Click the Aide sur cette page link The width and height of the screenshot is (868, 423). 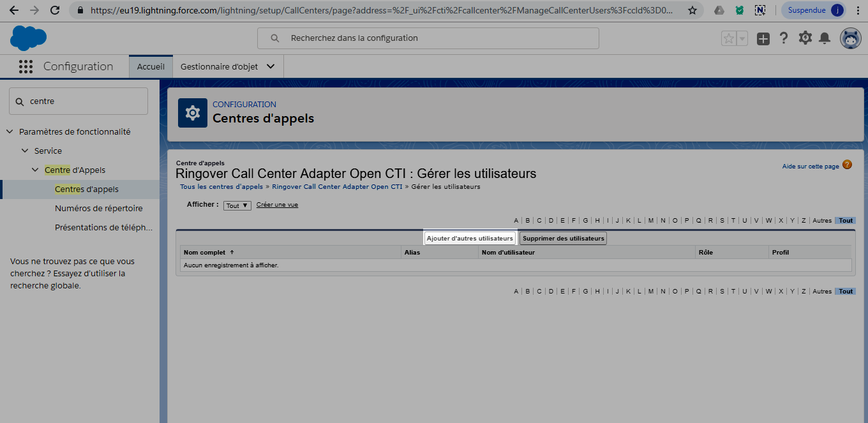pyautogui.click(x=811, y=167)
